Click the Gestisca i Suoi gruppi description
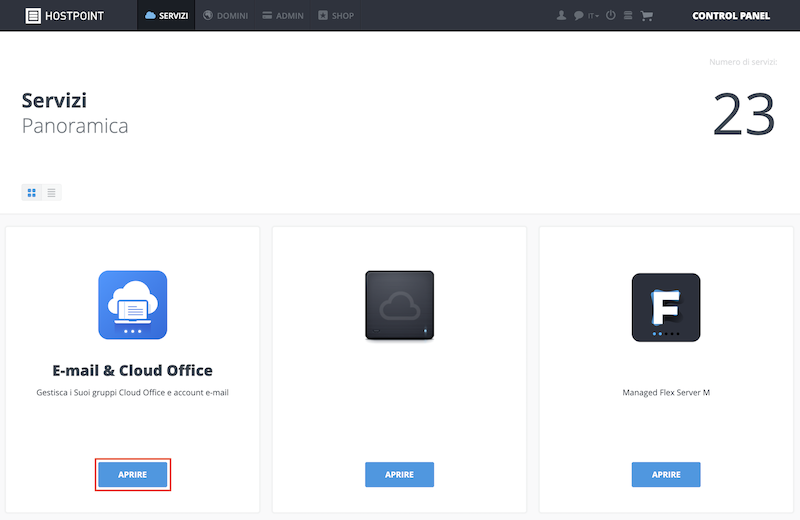 point(133,392)
